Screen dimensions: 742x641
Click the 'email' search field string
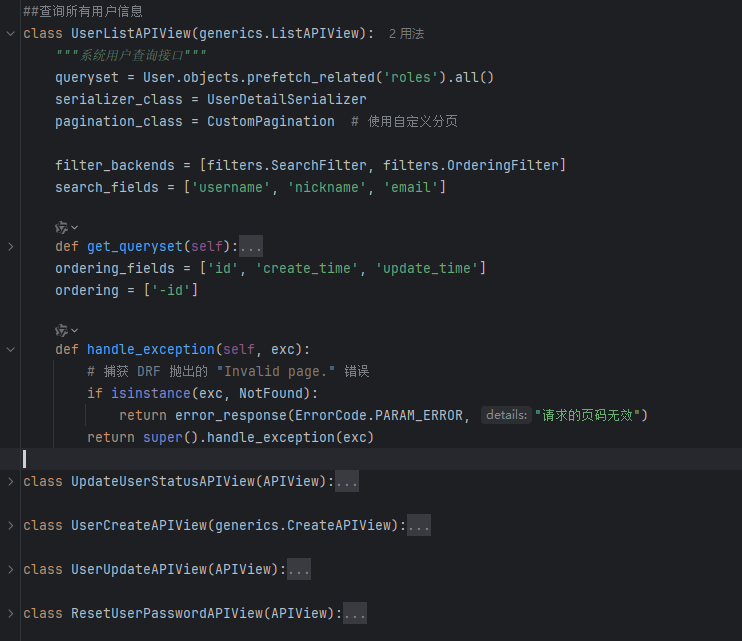pyautogui.click(x=411, y=188)
